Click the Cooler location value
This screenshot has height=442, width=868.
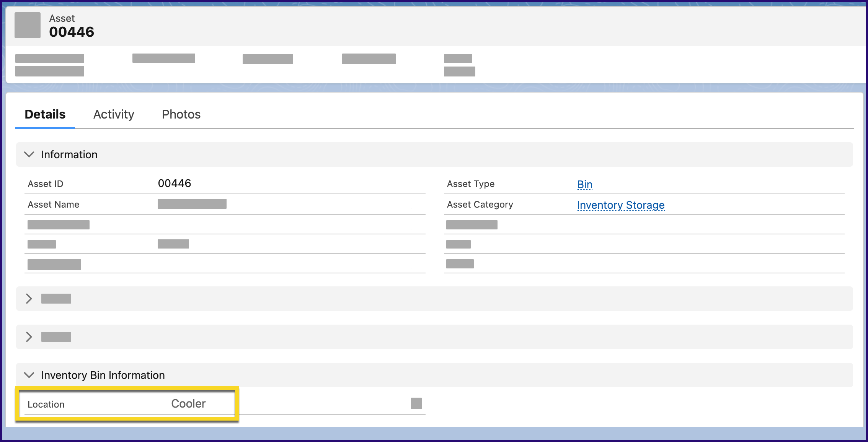188,404
